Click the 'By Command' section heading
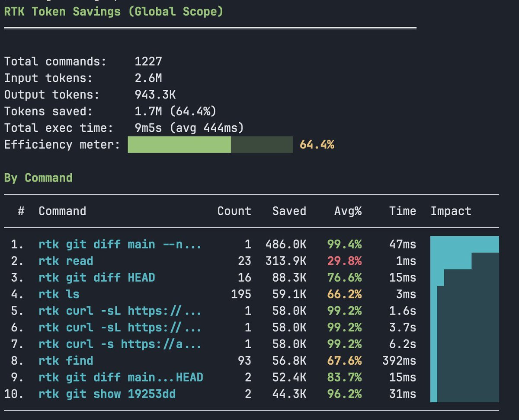This screenshot has height=420, width=519. click(38, 178)
